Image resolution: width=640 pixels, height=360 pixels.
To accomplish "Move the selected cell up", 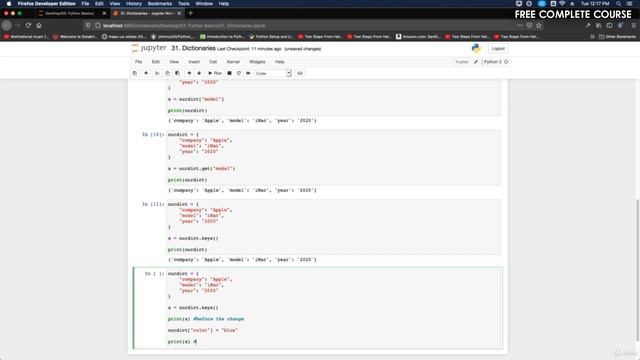I will pos(189,73).
